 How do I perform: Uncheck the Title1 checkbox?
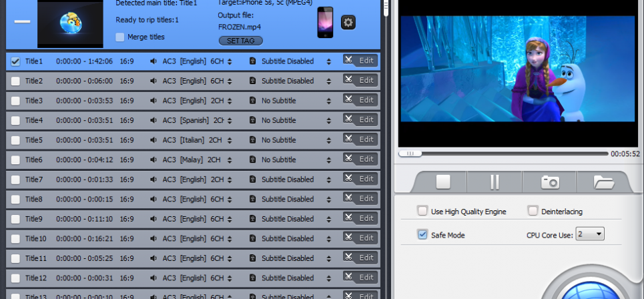tap(15, 61)
